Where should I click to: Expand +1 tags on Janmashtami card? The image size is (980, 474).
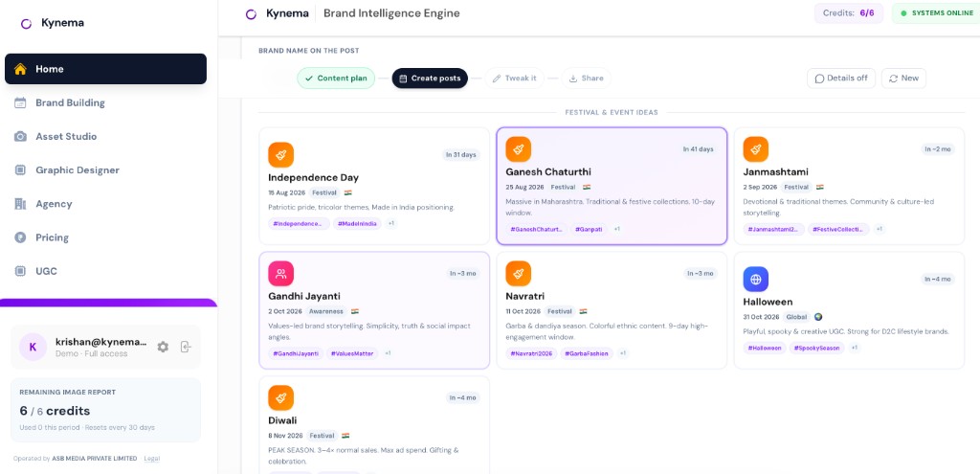pos(880,229)
